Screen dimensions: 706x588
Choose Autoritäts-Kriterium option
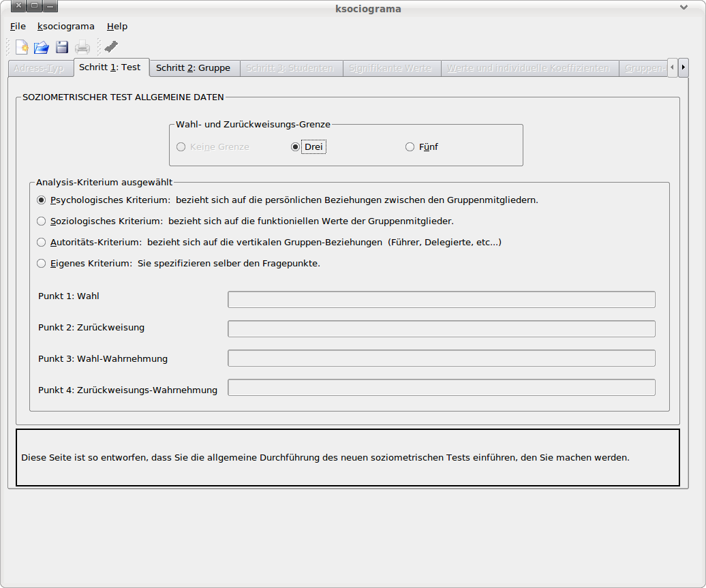point(42,242)
